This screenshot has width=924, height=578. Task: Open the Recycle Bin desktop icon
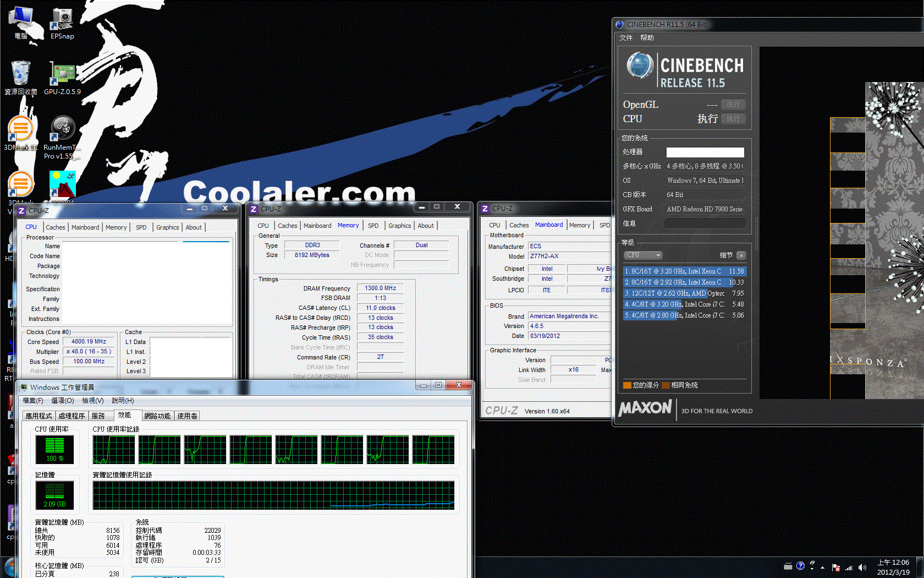coord(21,77)
